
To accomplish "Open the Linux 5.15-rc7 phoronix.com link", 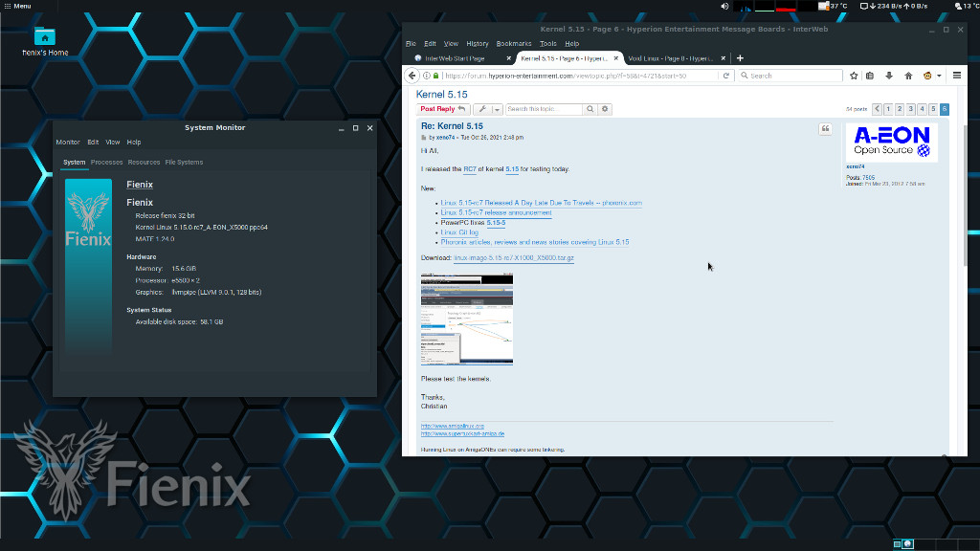I will tap(542, 203).
